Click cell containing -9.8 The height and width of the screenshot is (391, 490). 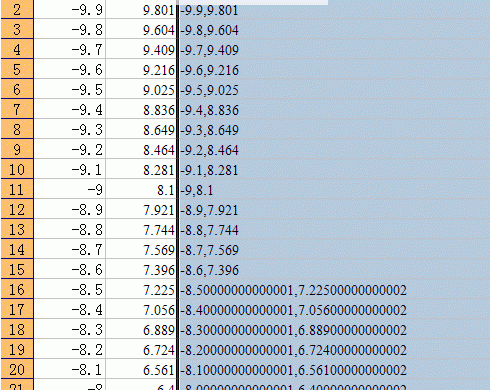pyautogui.click(x=70, y=29)
